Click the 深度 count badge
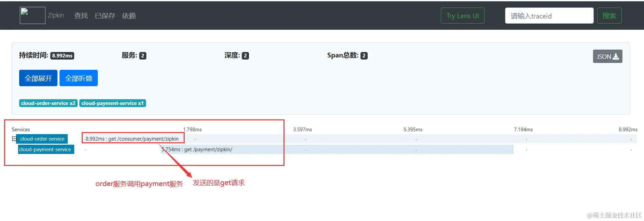Viewport: 644px width, 221px height. [245, 56]
